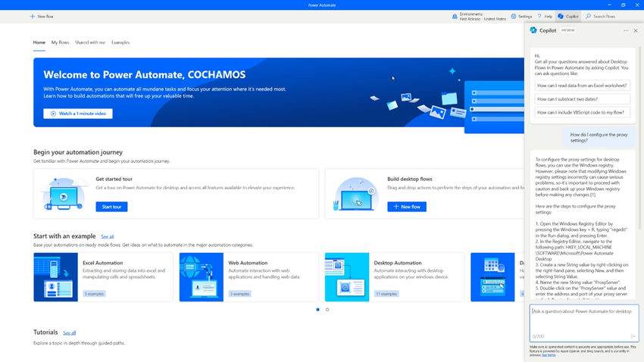Screen dimensions: 644x362
Task: Close the Copilot pane
Action: (636, 31)
